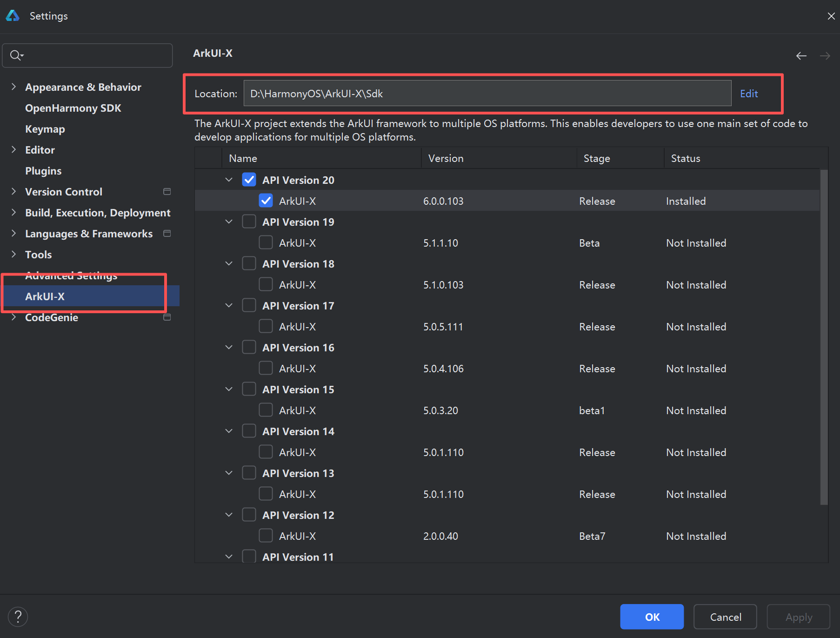Screen dimensions: 840x638
Task: Click the forward navigation arrow
Action: click(x=825, y=56)
